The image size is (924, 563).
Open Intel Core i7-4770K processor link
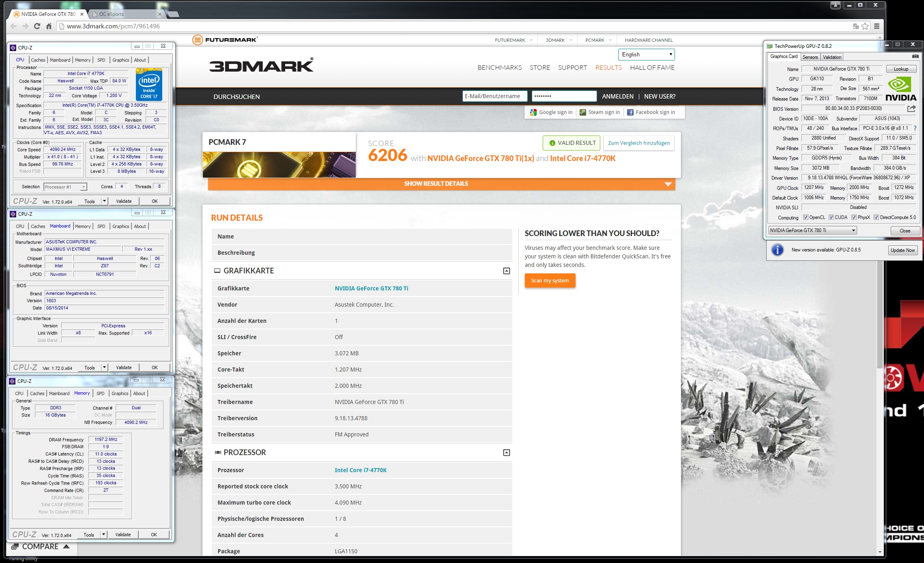(361, 470)
